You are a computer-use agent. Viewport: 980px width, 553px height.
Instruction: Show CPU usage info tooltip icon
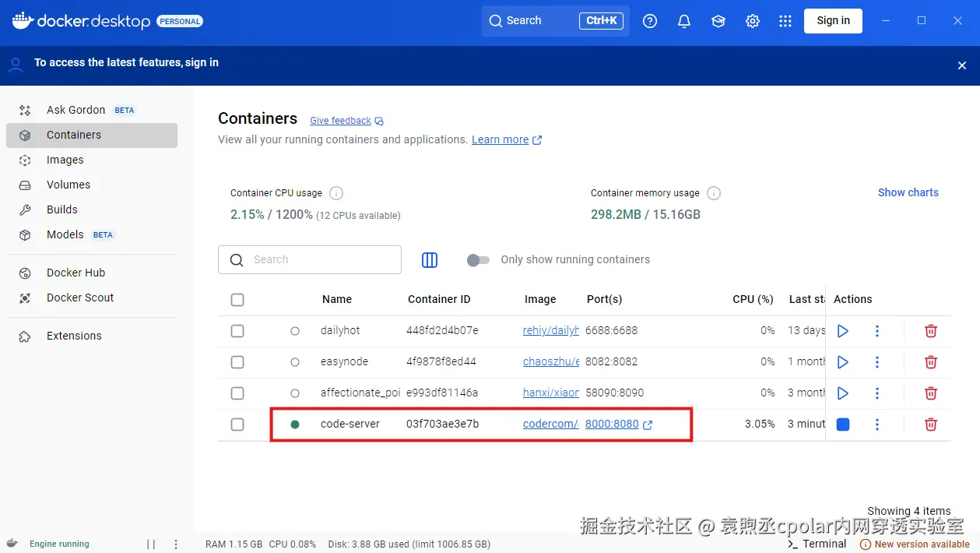pyautogui.click(x=336, y=193)
